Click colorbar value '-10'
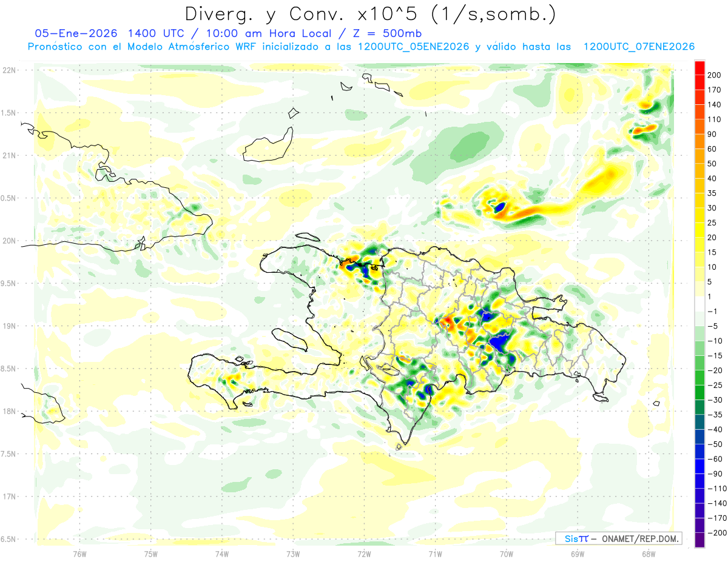The height and width of the screenshot is (562, 728). pos(714,341)
